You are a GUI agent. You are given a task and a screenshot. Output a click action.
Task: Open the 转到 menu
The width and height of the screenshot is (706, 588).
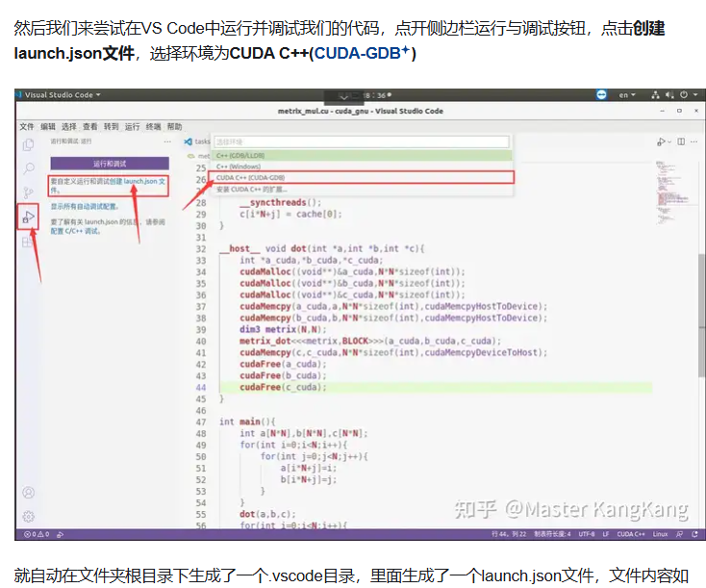tap(112, 127)
